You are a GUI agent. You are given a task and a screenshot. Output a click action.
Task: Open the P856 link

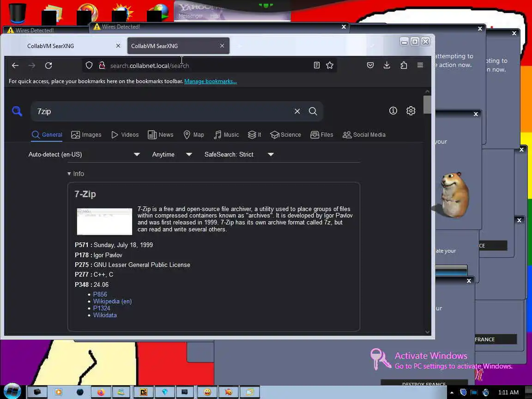coord(100,294)
